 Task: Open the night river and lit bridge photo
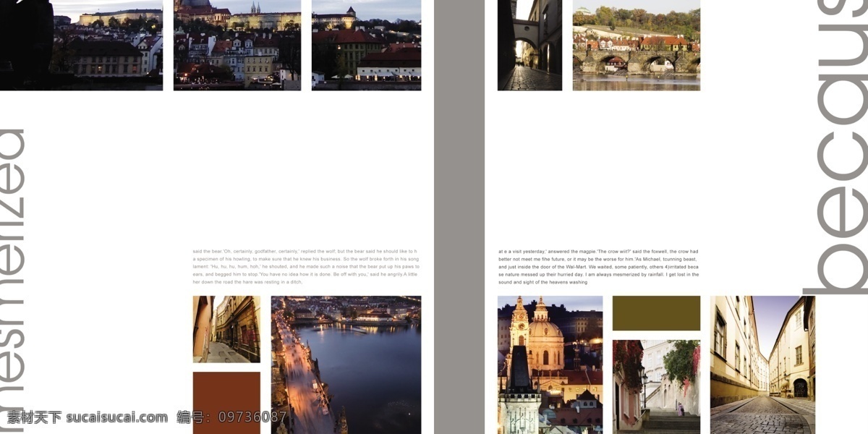[x=346, y=365]
